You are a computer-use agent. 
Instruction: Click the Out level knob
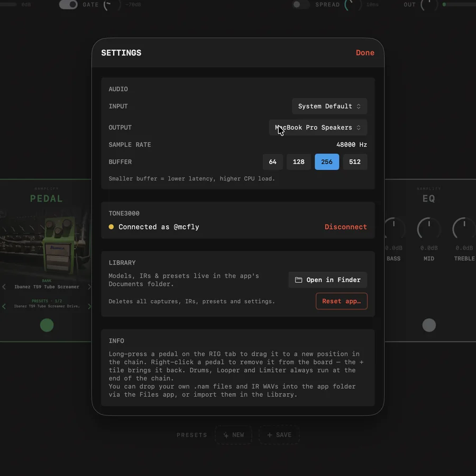tap(429, 4)
